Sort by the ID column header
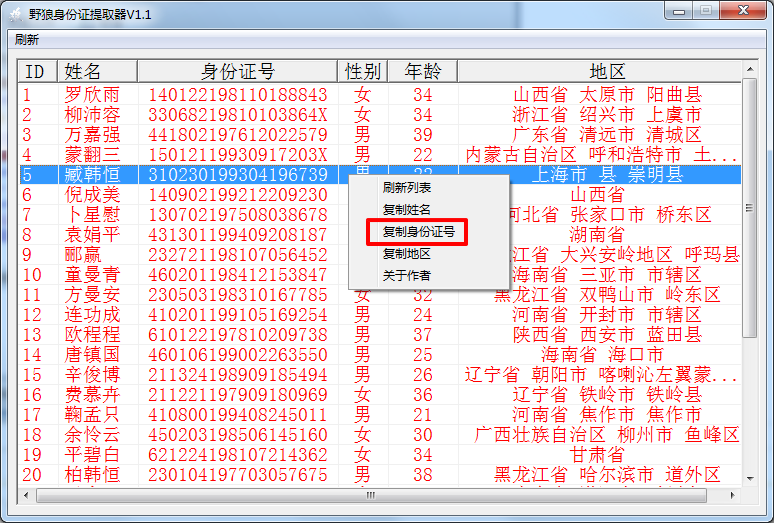774x523 pixels. pos(38,71)
